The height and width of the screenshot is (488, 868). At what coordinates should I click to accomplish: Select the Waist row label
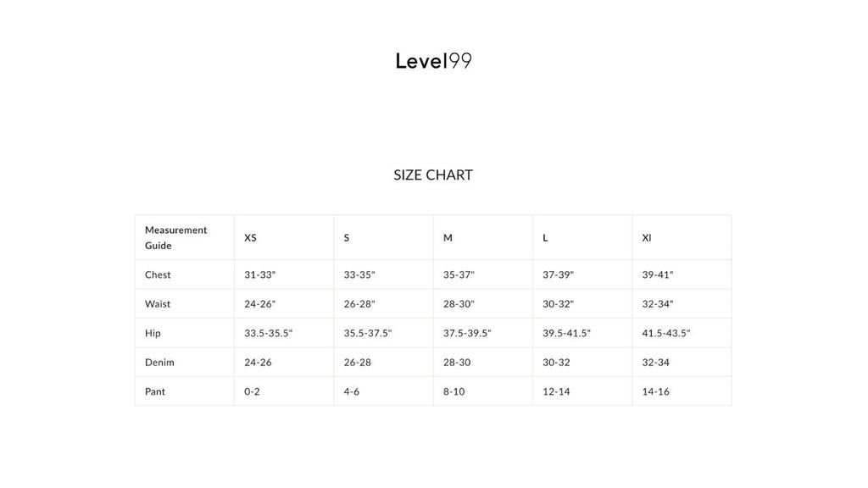[x=158, y=304]
